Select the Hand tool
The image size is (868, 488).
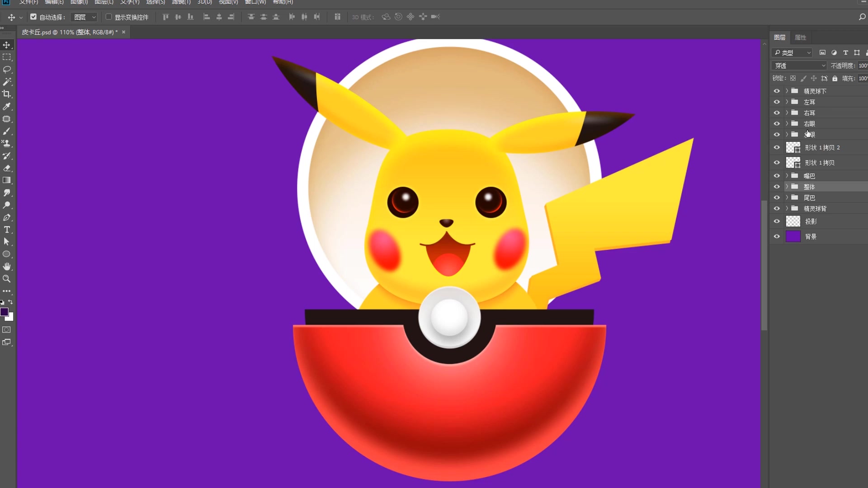[7, 267]
